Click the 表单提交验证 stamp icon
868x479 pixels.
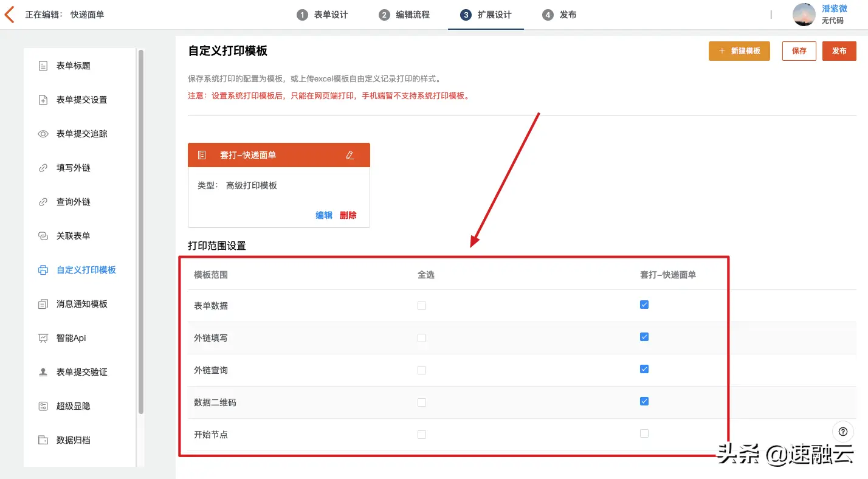tap(43, 372)
